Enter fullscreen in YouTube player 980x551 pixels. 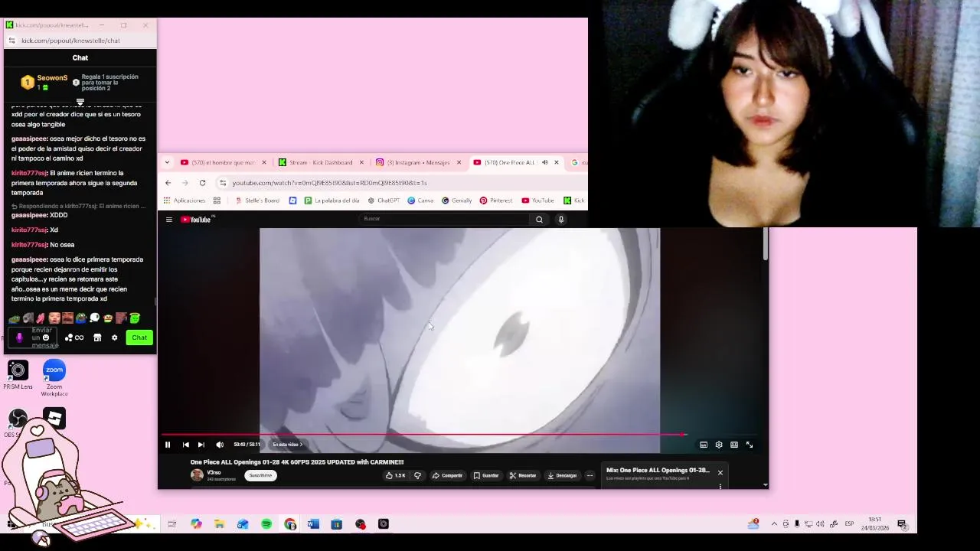click(750, 445)
